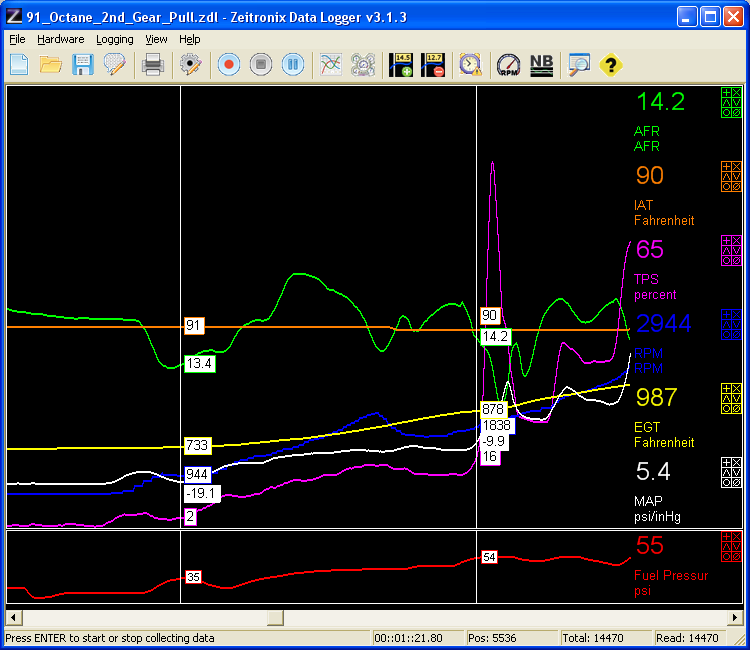Click the horizontal scrollbar right arrow

pyautogui.click(x=736, y=618)
